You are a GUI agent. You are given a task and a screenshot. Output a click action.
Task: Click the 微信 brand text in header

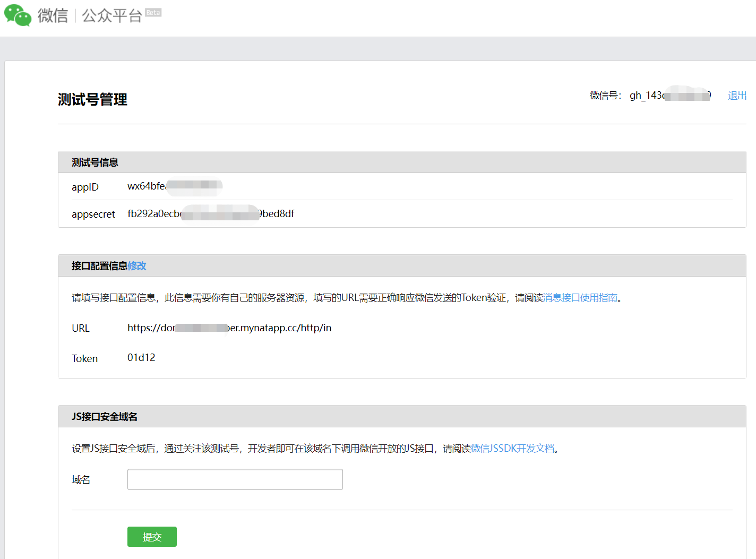pyautogui.click(x=53, y=16)
